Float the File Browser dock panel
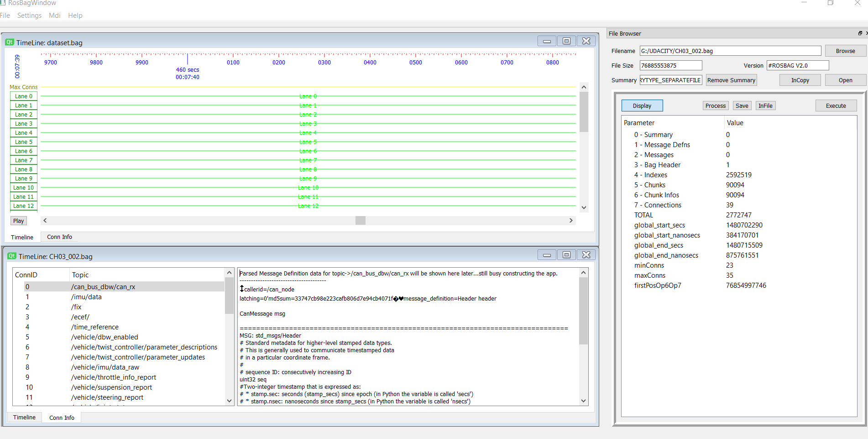 click(860, 33)
